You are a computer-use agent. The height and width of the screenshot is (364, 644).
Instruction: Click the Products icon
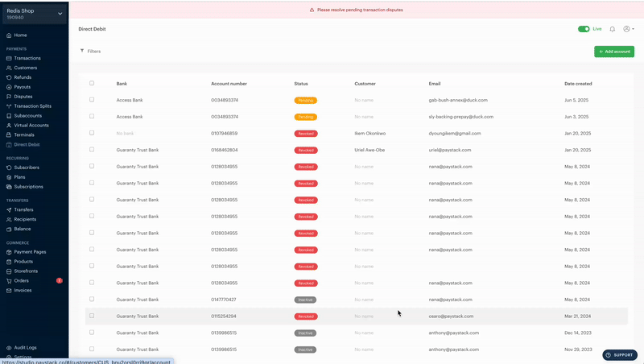[x=9, y=261]
